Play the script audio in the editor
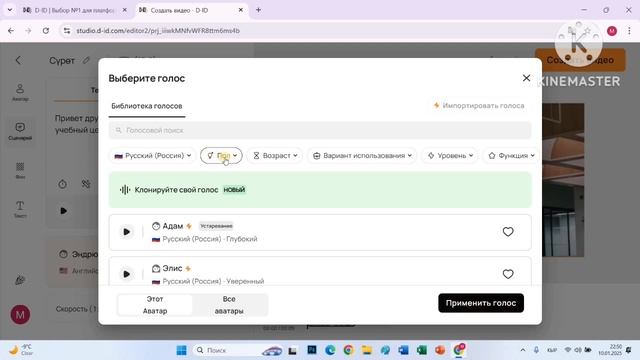Screen dimensions: 640x360 64,211
